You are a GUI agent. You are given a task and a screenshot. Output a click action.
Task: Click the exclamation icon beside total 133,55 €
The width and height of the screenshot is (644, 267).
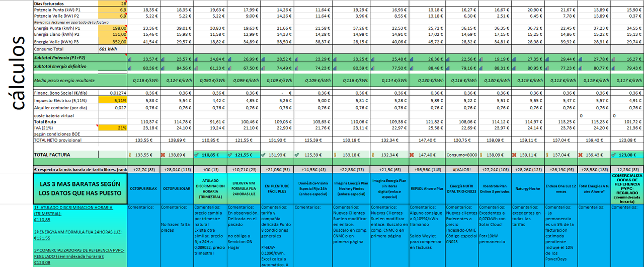click(129, 155)
